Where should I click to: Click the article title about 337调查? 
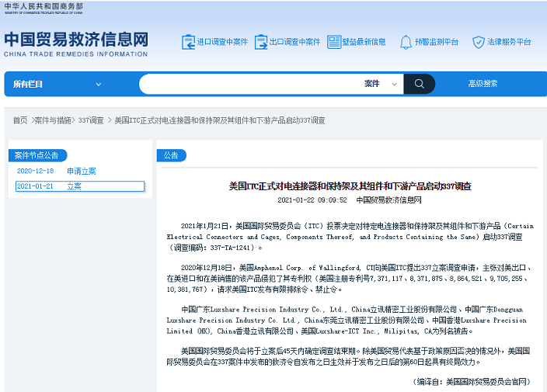pos(350,186)
